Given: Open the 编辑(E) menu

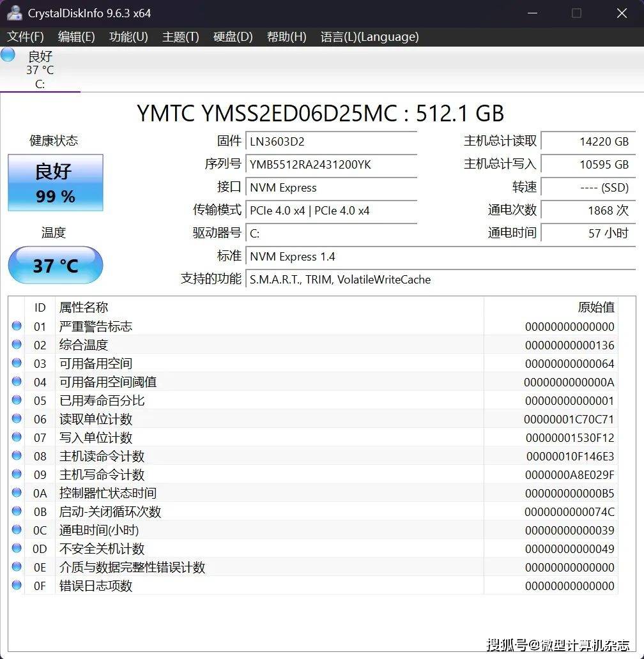Looking at the screenshot, I should (77, 37).
